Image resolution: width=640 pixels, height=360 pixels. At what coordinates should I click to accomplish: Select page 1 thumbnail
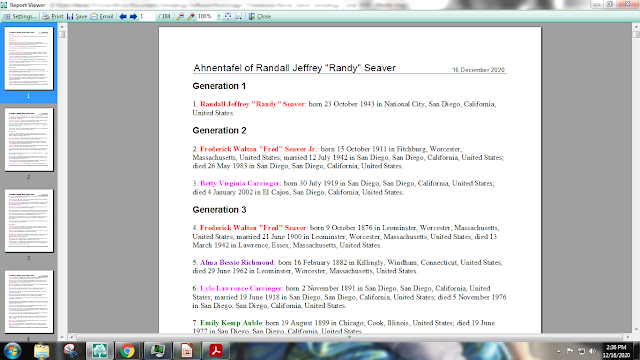pyautogui.click(x=29, y=58)
